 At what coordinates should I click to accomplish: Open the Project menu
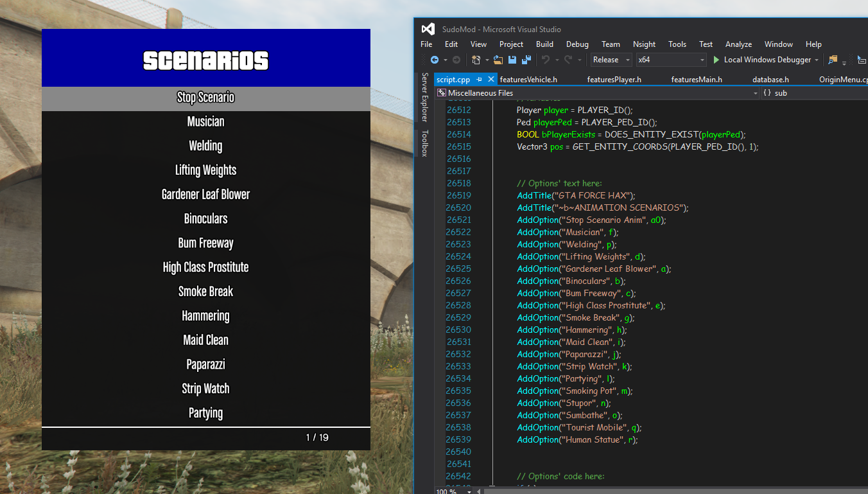pyautogui.click(x=511, y=44)
